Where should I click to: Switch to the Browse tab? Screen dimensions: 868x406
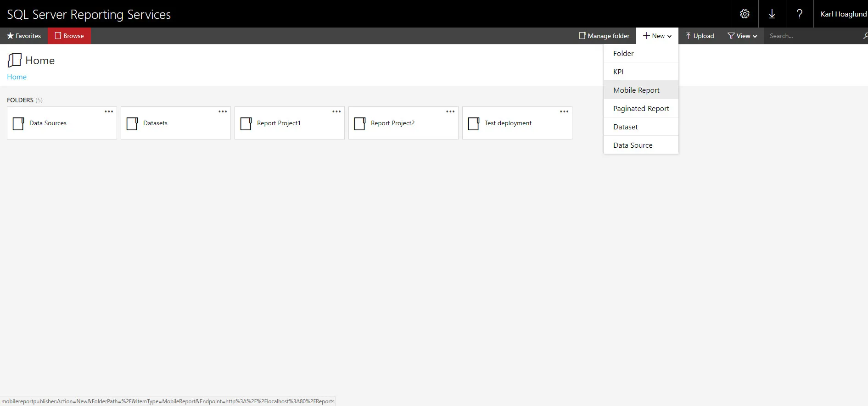click(69, 36)
